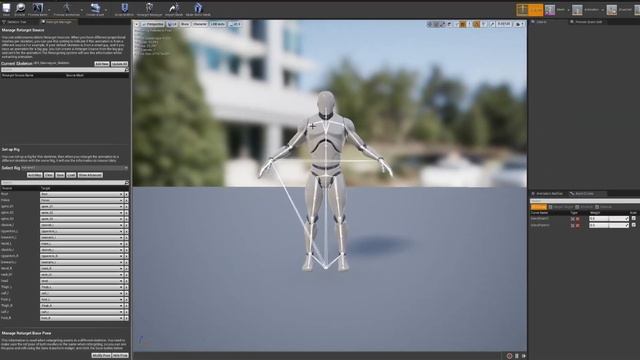This screenshot has width=640, height=360.
Task: Click the AutoMap button
Action: point(35,175)
